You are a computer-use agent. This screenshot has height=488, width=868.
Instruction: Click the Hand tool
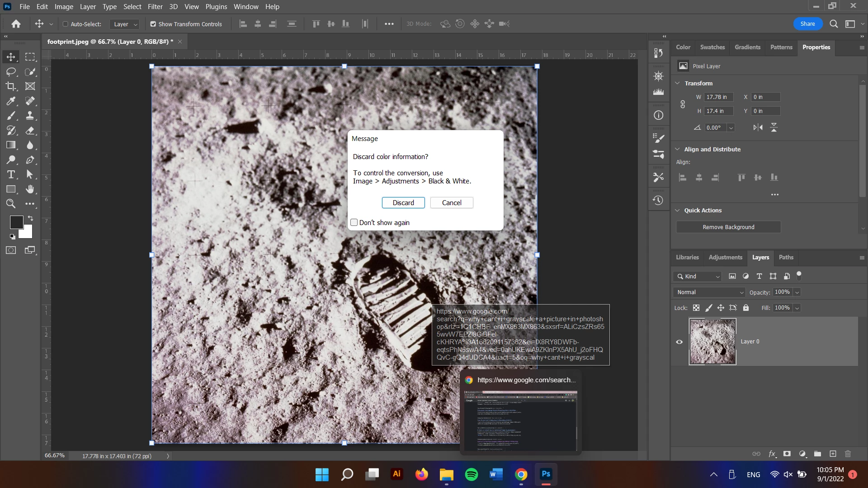point(30,189)
